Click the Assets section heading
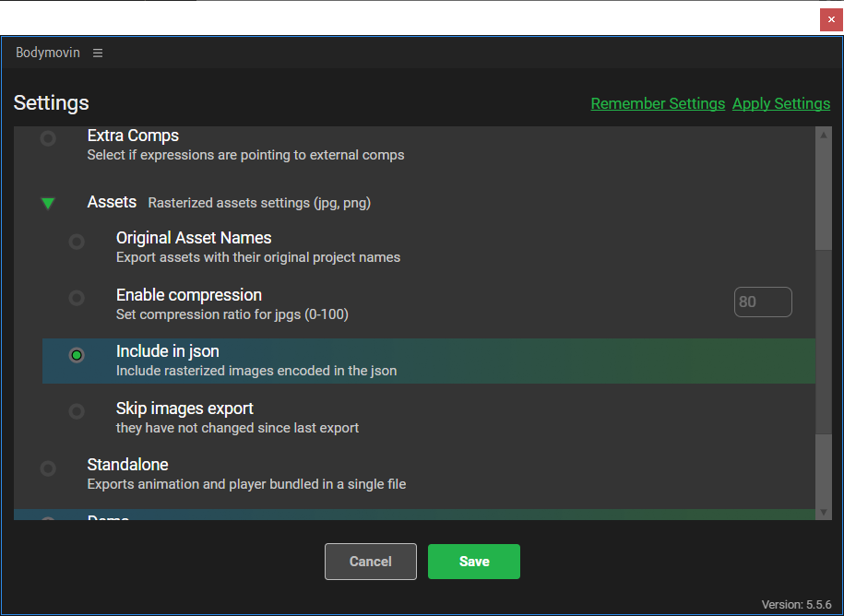Image resolution: width=844 pixels, height=616 pixels. point(112,202)
